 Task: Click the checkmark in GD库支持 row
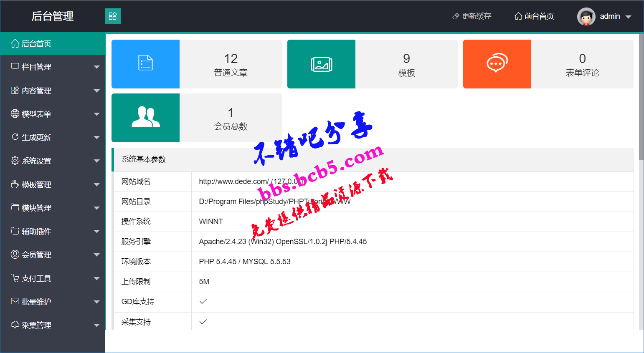click(203, 301)
